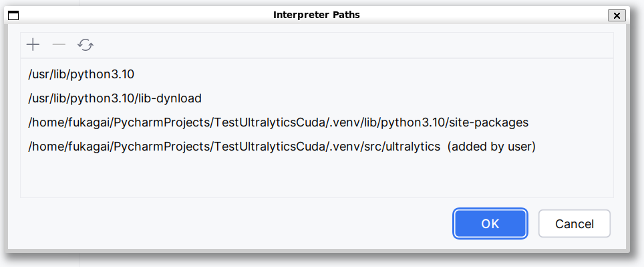Click the Interpreter Paths title bar text
This screenshot has height=267, width=644.
click(x=316, y=15)
